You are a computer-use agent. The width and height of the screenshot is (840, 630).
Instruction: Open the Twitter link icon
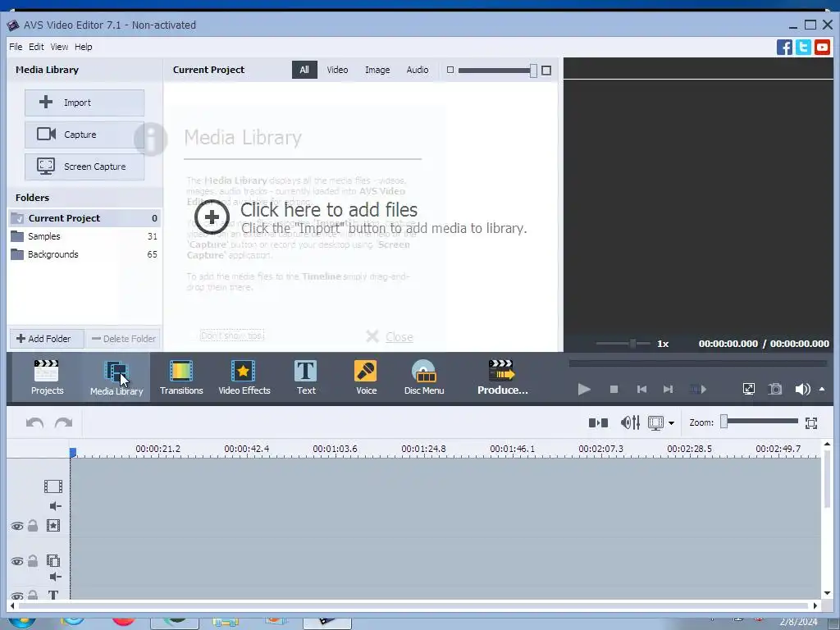[803, 47]
